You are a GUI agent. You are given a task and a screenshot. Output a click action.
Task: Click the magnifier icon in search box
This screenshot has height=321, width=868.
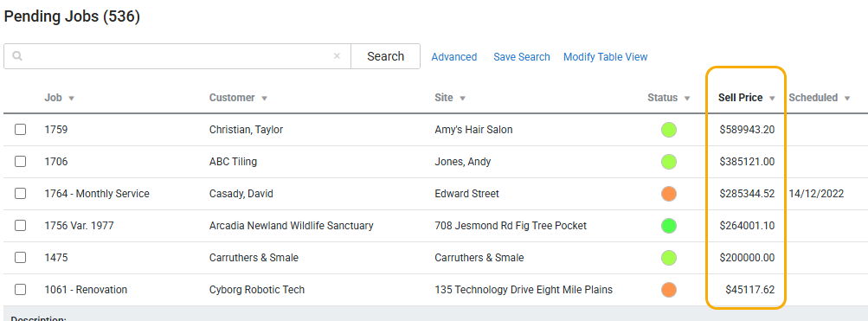coord(17,56)
